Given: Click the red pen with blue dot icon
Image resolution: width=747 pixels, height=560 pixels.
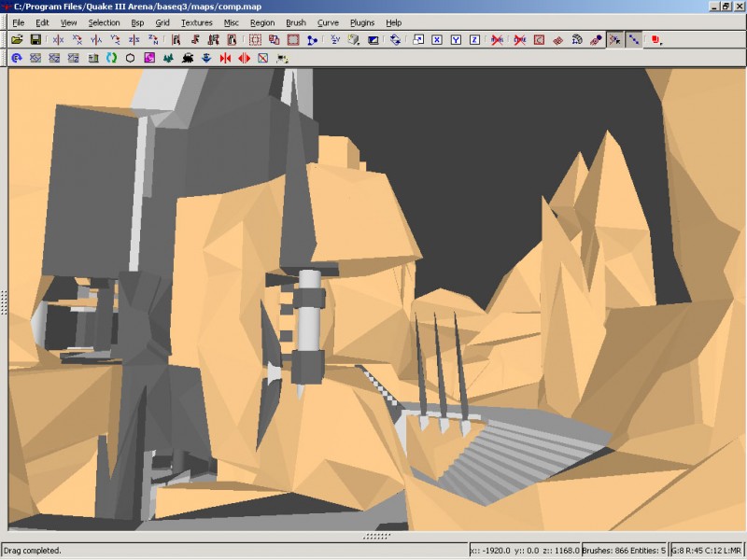Looking at the screenshot, I should (x=596, y=39).
